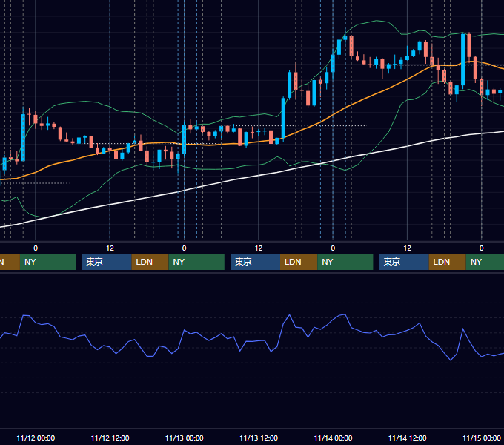The height and width of the screenshot is (445, 504).
Task: Select the LDN session block following 11/14 12:00
Action: coord(448,262)
